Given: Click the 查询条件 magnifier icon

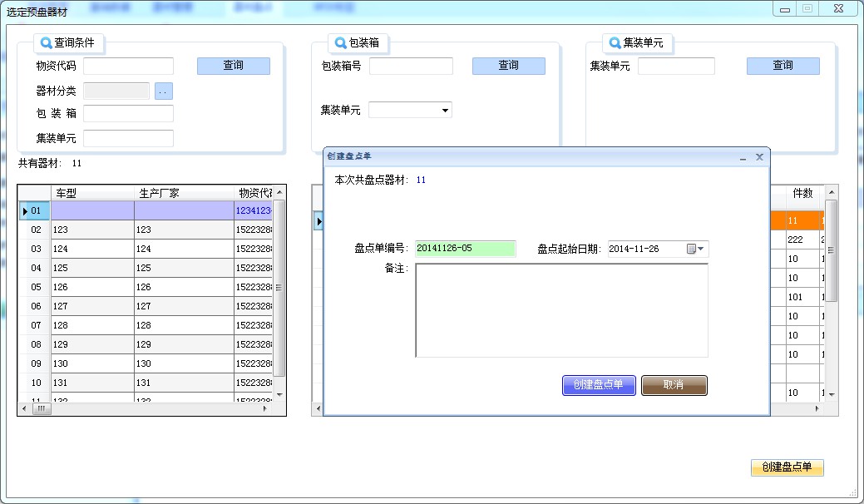Looking at the screenshot, I should [x=47, y=42].
